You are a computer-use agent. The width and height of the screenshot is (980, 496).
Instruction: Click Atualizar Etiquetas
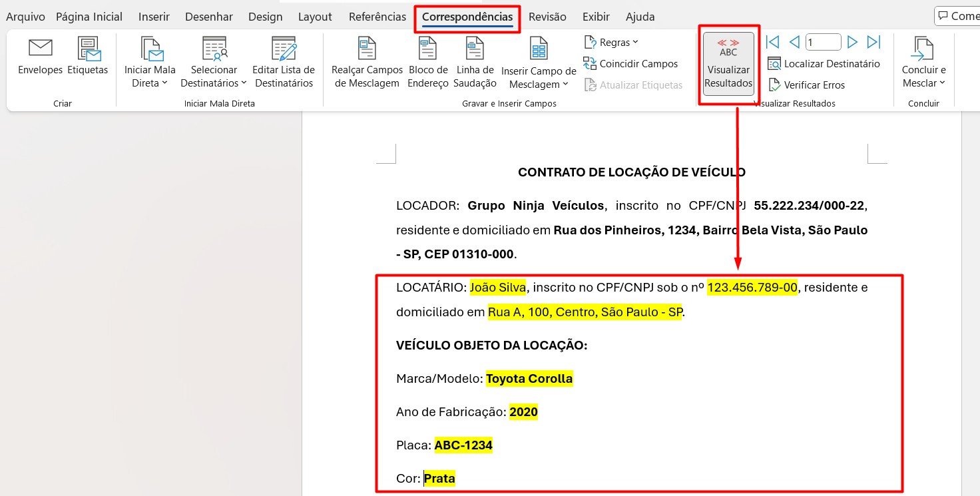click(x=633, y=85)
